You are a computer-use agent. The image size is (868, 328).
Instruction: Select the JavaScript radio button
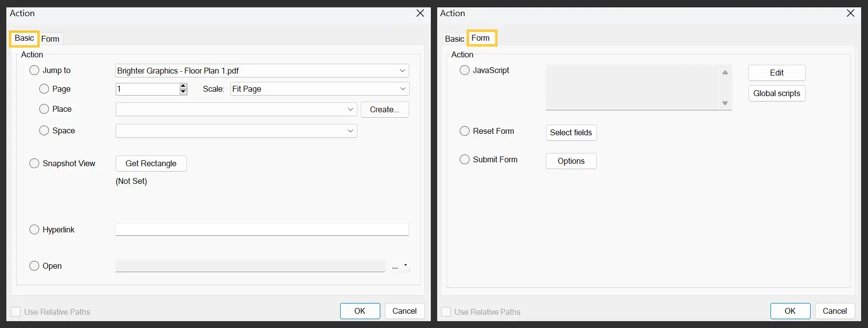click(465, 70)
